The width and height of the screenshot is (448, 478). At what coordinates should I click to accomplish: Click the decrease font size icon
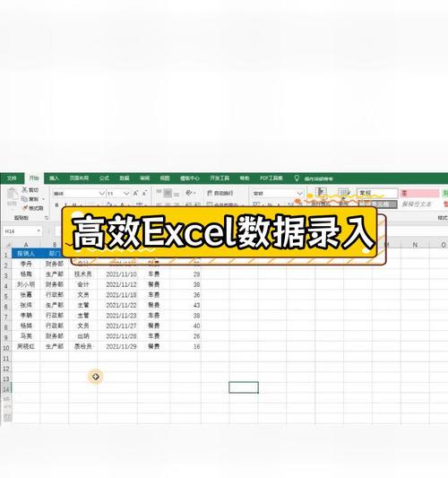144,194
